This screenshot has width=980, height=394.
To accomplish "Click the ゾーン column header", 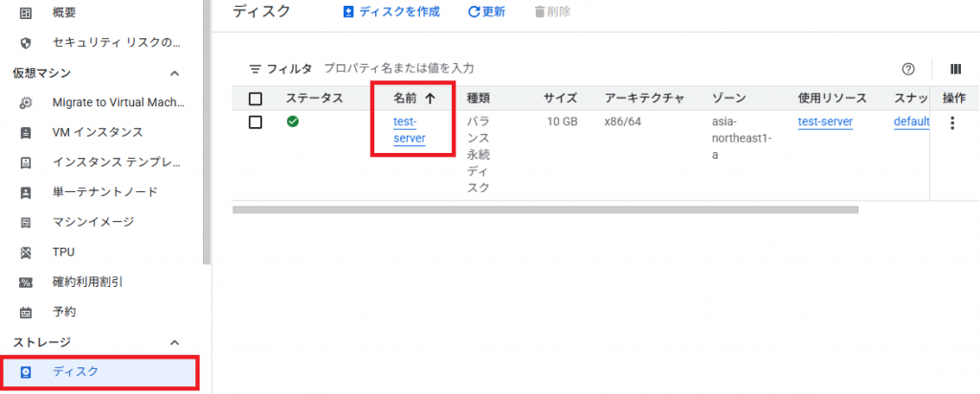I will (x=728, y=98).
